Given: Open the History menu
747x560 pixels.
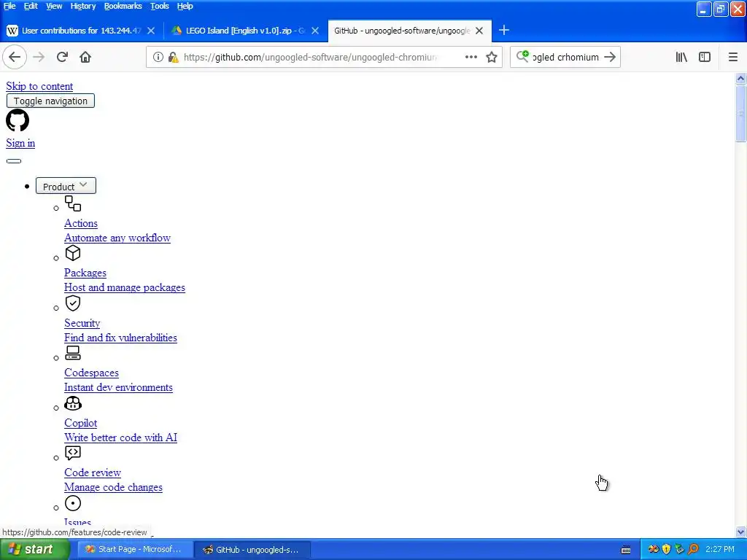Looking at the screenshot, I should pos(83,6).
